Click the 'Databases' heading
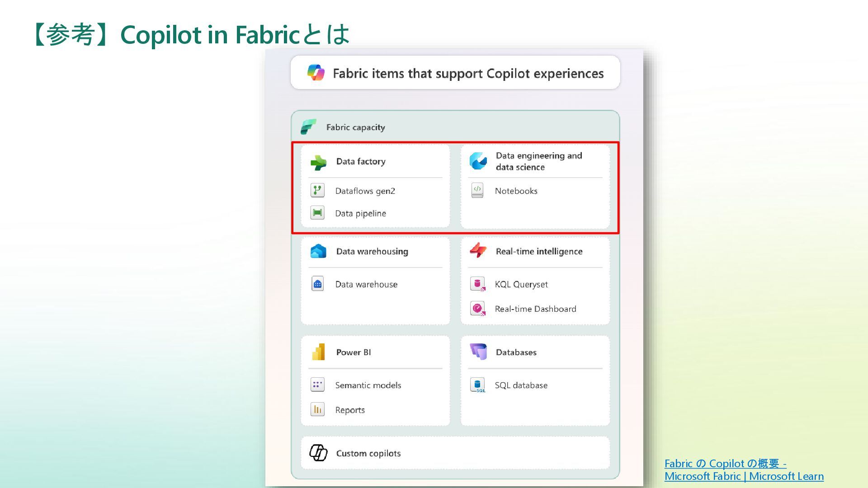 [516, 352]
